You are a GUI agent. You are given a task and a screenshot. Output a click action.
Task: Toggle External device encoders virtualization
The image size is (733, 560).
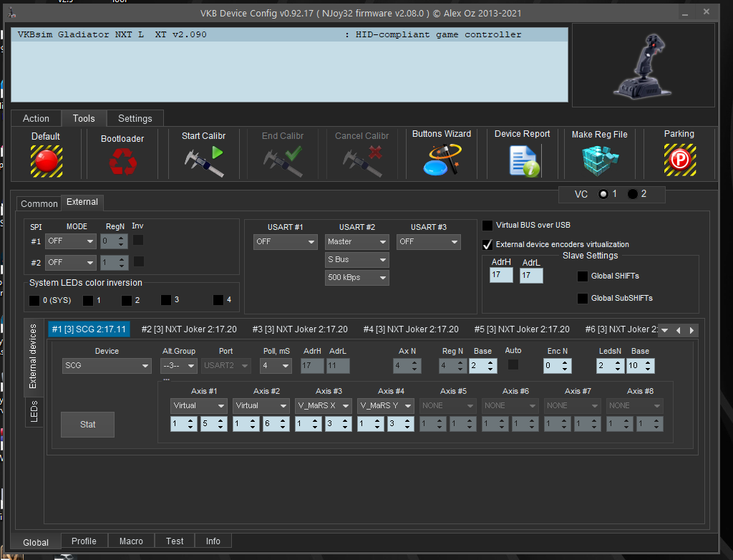pos(487,244)
